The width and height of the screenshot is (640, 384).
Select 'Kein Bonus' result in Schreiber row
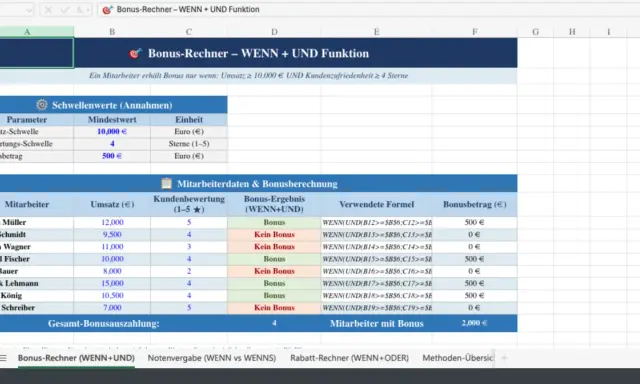274,308
